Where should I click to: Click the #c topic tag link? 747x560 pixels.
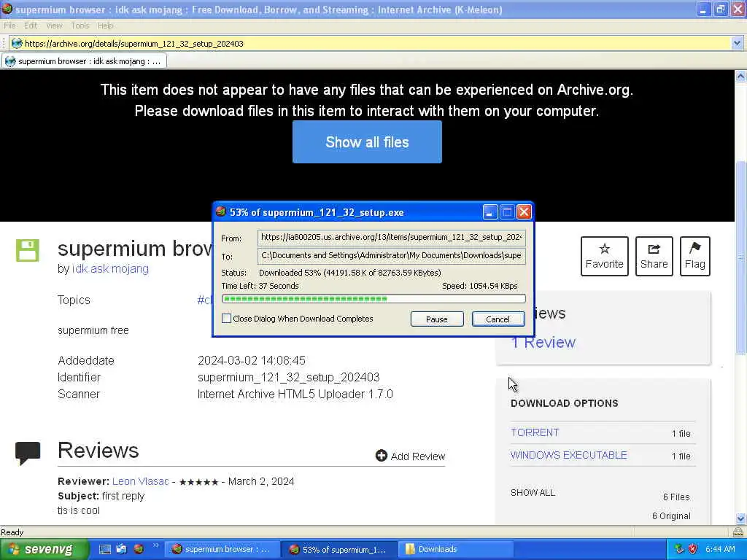[x=204, y=300]
